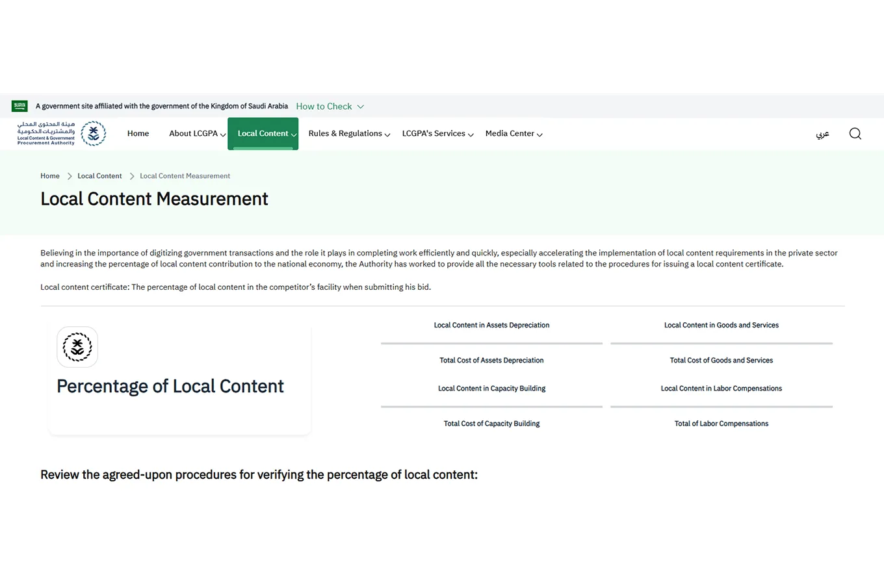Image resolution: width=884 pixels, height=588 pixels.
Task: Click the chevron arrow after Local Content breadcrumb
Action: [x=131, y=176]
